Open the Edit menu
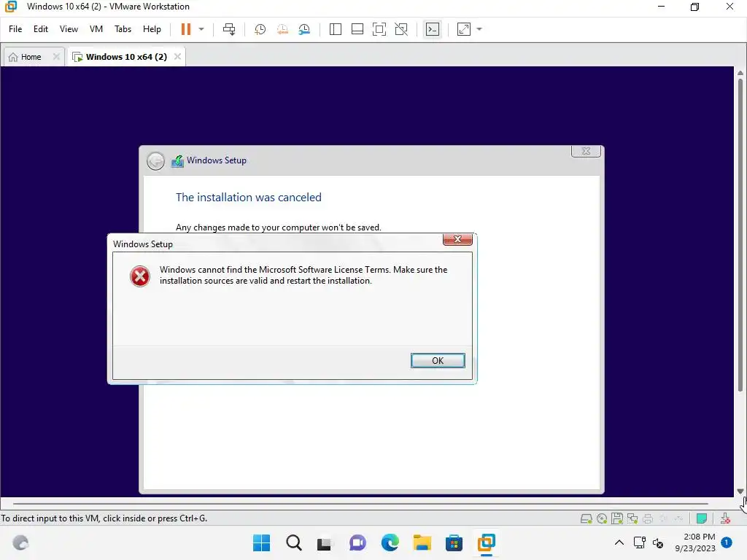 tap(41, 29)
